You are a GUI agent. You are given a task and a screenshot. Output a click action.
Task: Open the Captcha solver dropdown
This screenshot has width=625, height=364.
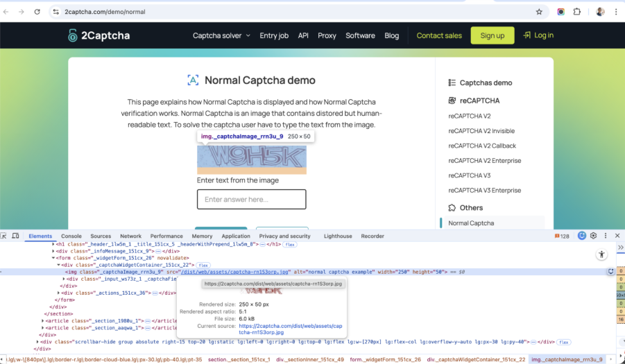click(x=221, y=35)
